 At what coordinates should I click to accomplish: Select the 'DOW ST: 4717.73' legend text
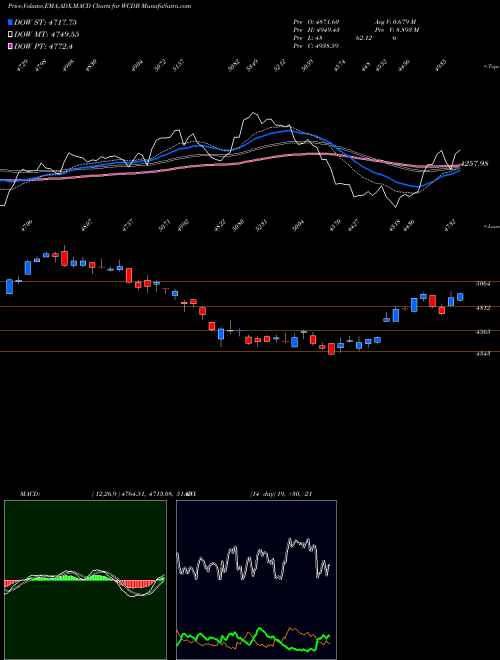(46, 22)
